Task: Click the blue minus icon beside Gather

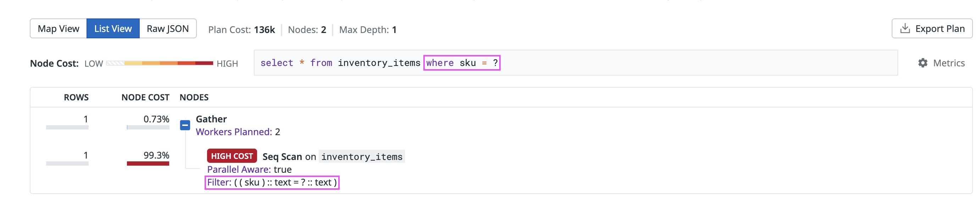Action: pos(185,124)
